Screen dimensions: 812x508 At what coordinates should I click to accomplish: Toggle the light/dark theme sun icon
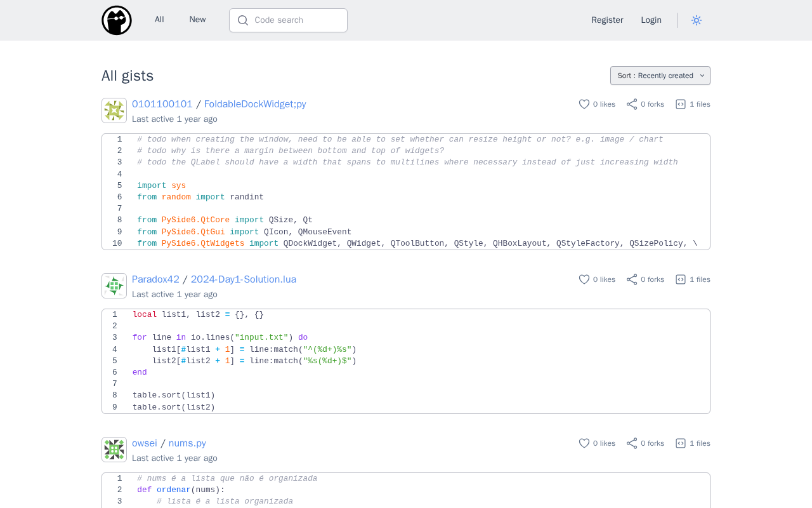tap(697, 20)
